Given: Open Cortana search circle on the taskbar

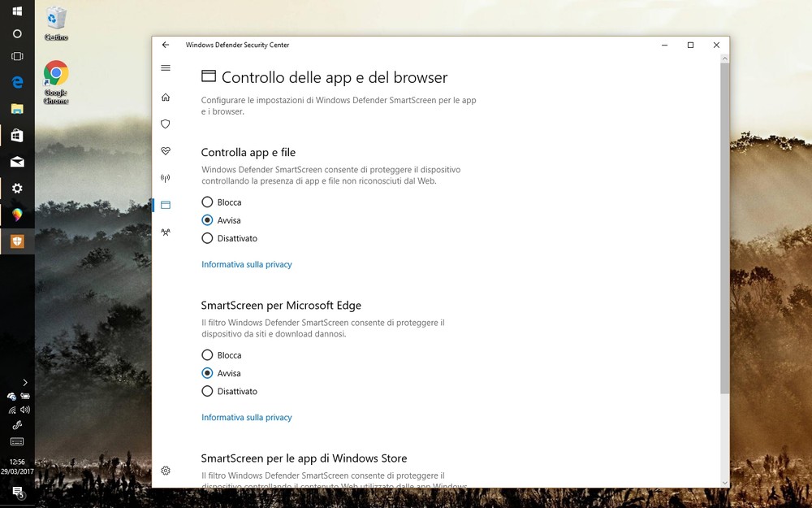Looking at the screenshot, I should coord(17,33).
